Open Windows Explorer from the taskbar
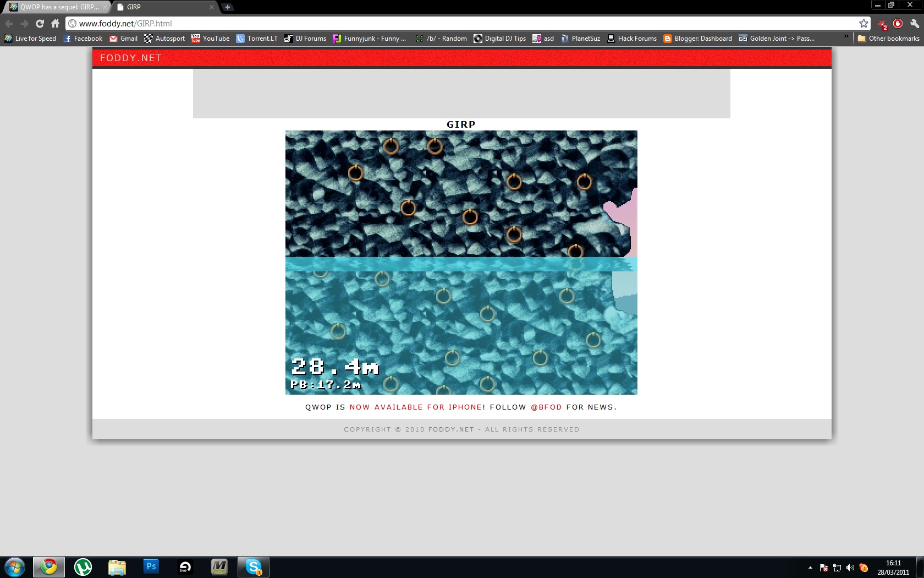This screenshot has width=924, height=578. pyautogui.click(x=117, y=567)
